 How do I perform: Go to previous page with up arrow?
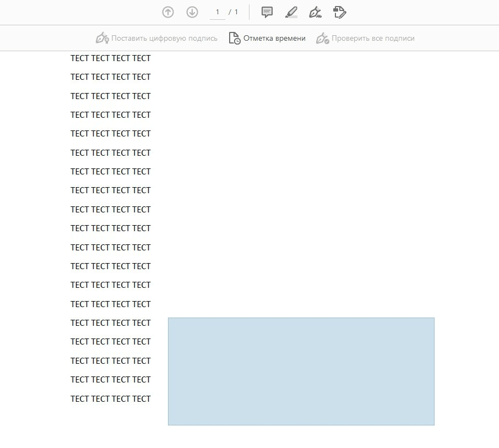[168, 13]
